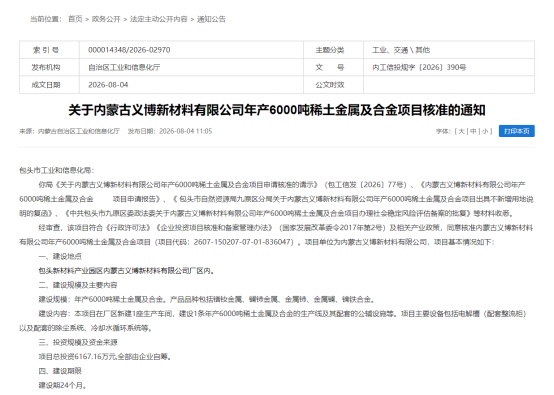Image resolution: width=554 pixels, height=395 pixels.
Task: Click the 一、建设地点 section heading
Action: (60, 256)
